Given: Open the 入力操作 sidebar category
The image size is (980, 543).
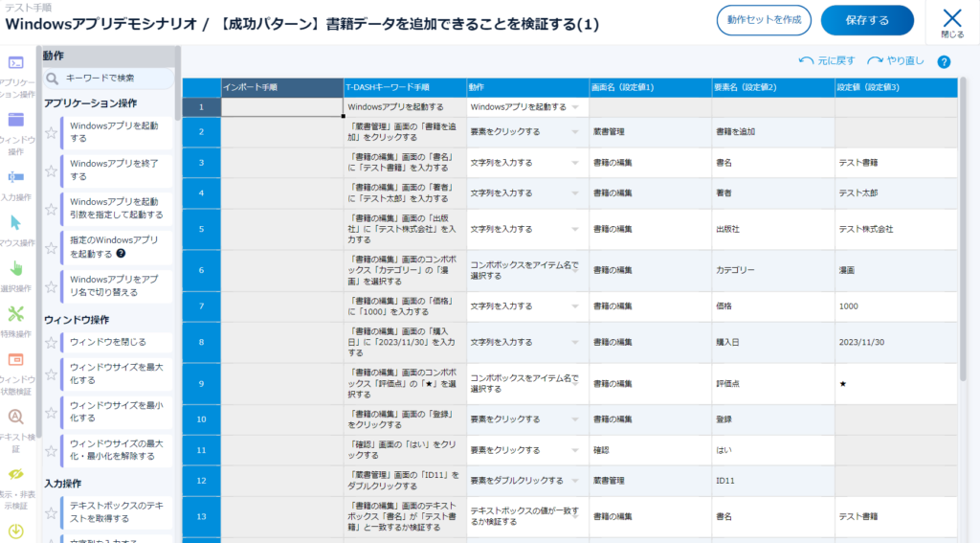Looking at the screenshot, I should 15,178.
